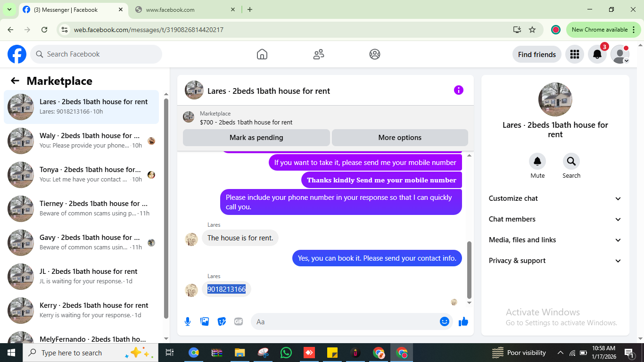Open Tonya conversation in list

pyautogui.click(x=82, y=175)
